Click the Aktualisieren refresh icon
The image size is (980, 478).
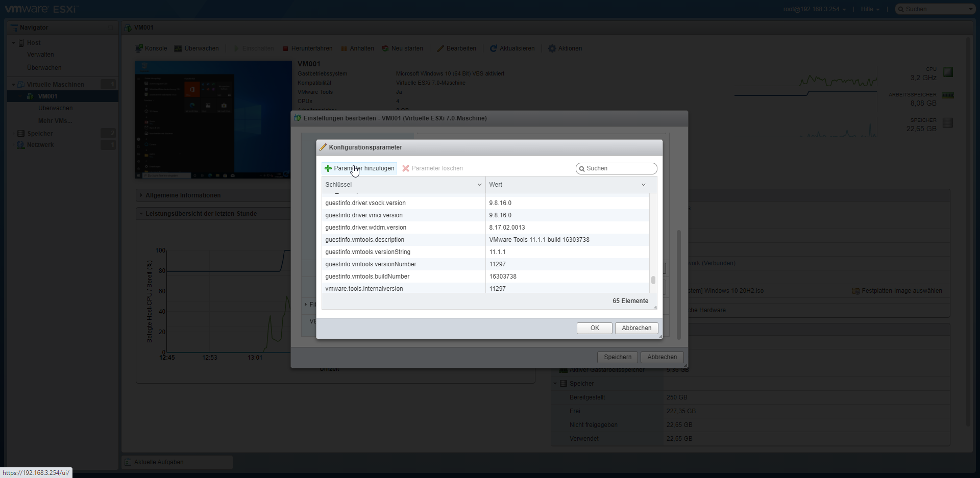[x=493, y=48]
